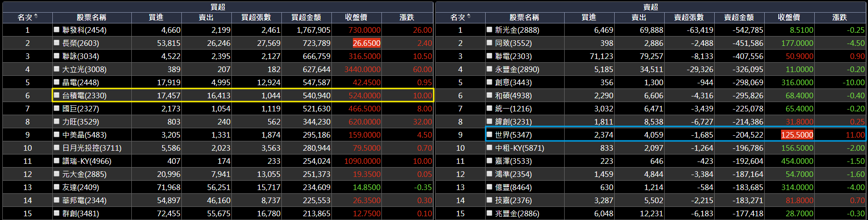The width and height of the screenshot is (868, 220).
Task: Tick the checkbox for 台積電(2330)
Action: tap(57, 95)
